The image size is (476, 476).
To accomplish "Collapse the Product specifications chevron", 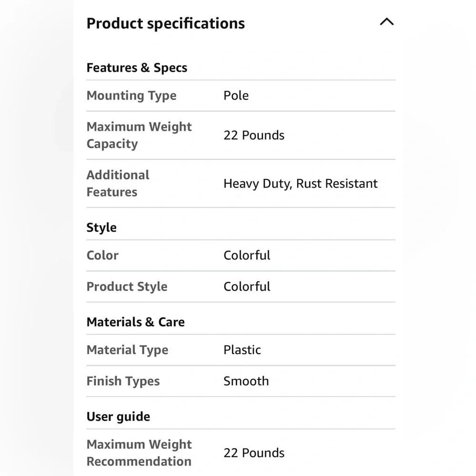I will tap(387, 22).
